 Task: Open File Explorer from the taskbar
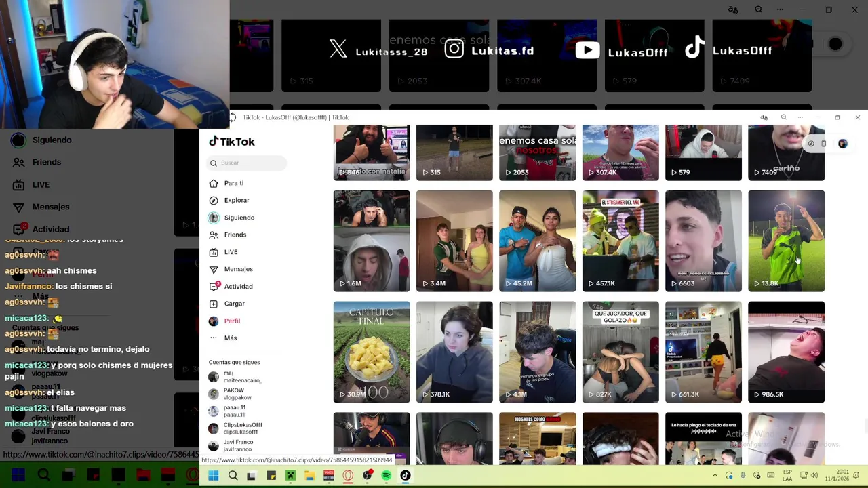(309, 476)
